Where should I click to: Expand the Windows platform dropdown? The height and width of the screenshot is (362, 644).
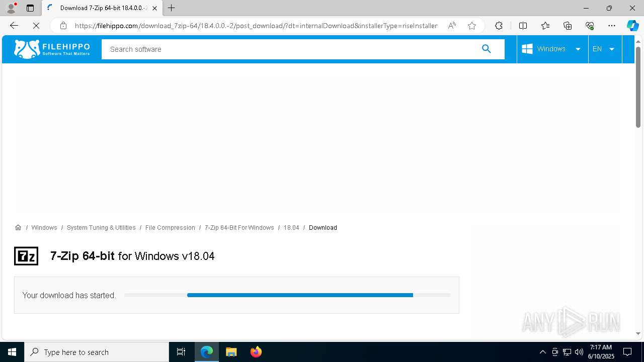pyautogui.click(x=578, y=49)
